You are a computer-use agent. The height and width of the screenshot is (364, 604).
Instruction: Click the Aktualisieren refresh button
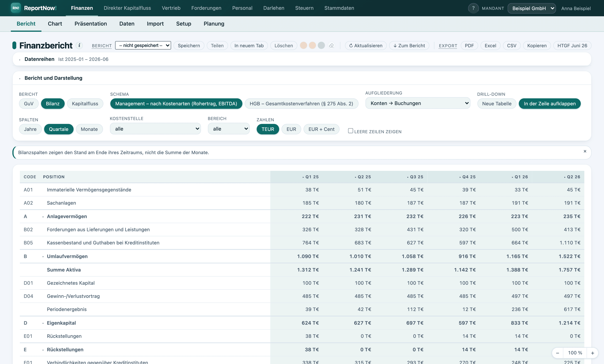pos(366,46)
